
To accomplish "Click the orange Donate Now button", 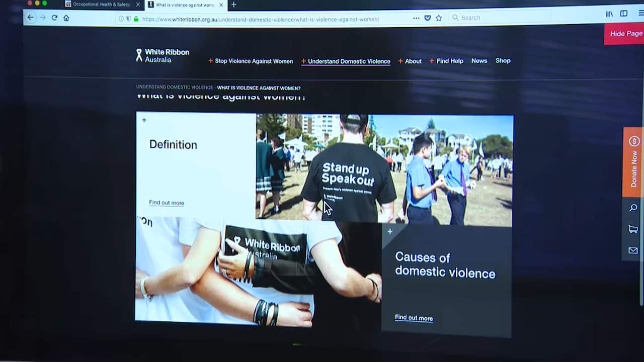I will (633, 162).
